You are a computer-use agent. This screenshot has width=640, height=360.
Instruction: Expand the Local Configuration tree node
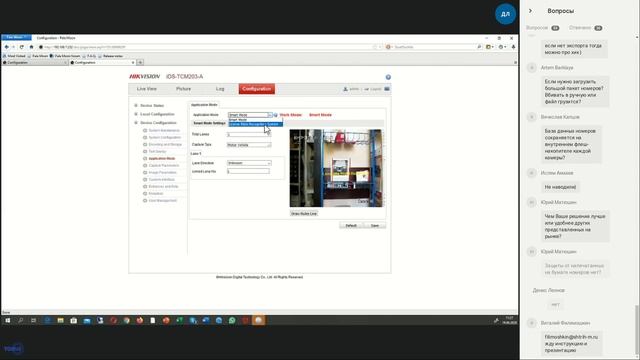click(136, 114)
